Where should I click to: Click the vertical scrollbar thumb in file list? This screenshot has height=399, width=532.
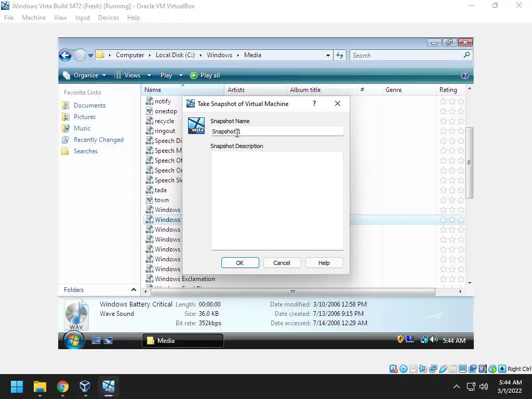(x=469, y=163)
